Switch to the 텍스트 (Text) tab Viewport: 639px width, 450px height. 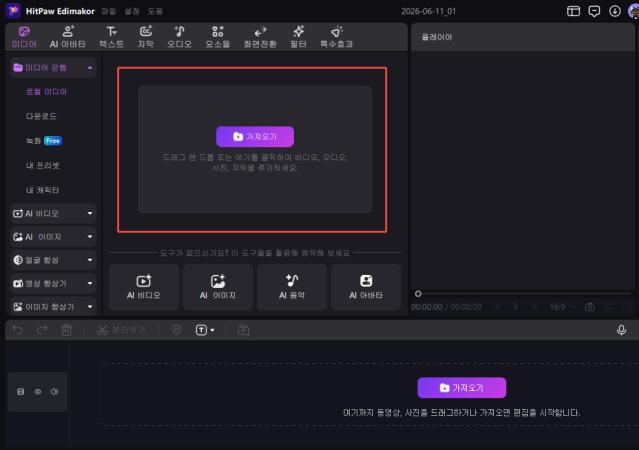[111, 37]
